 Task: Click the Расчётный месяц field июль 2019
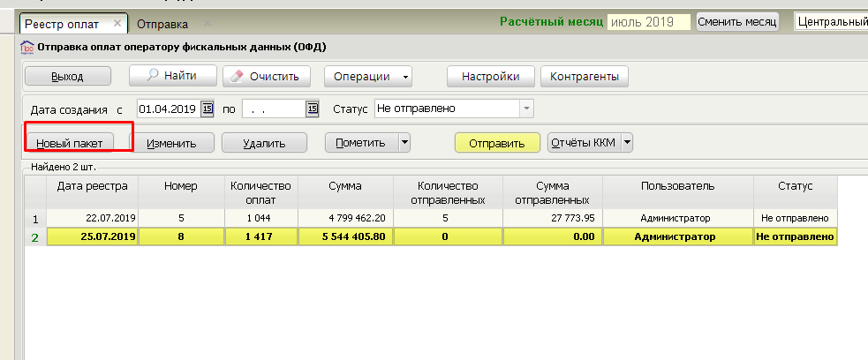pyautogui.click(x=649, y=22)
